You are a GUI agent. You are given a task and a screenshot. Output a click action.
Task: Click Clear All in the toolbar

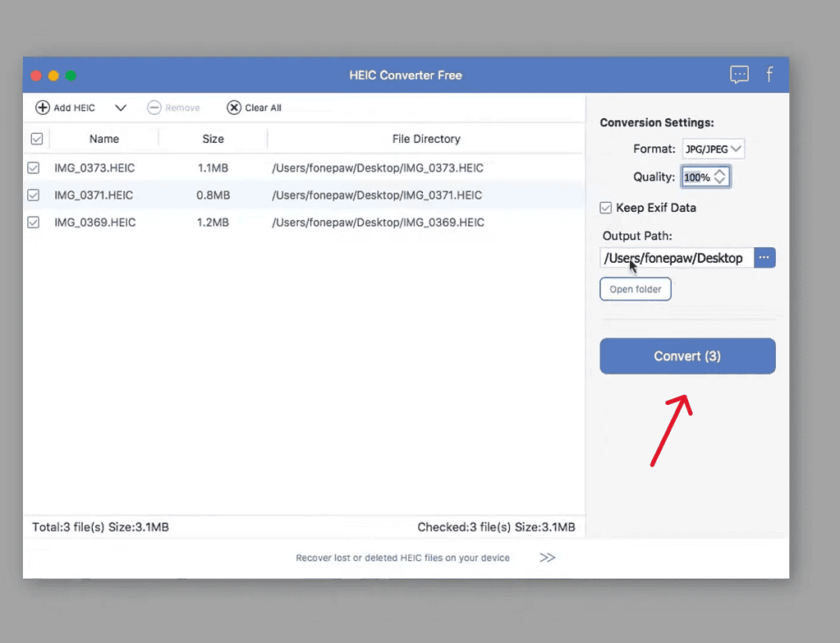(x=254, y=108)
